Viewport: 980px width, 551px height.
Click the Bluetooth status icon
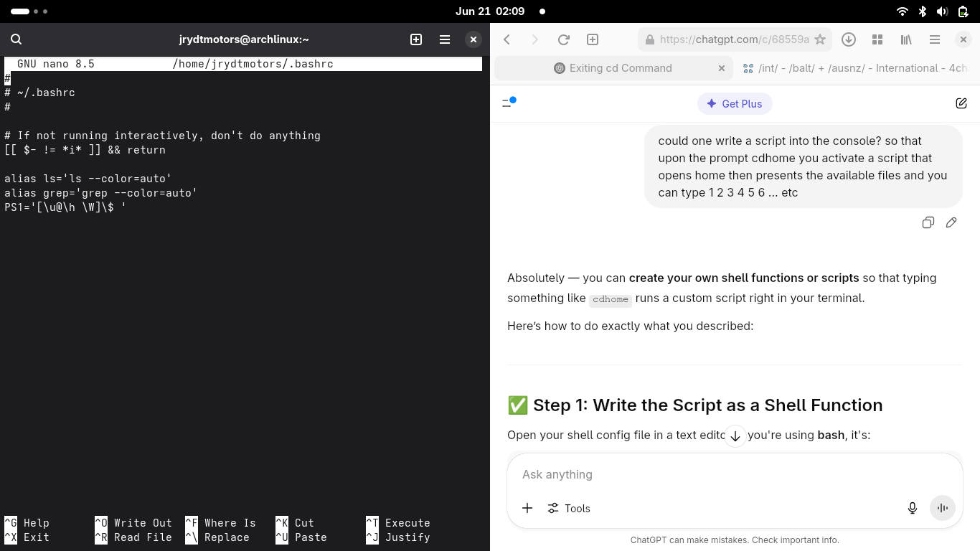point(923,11)
